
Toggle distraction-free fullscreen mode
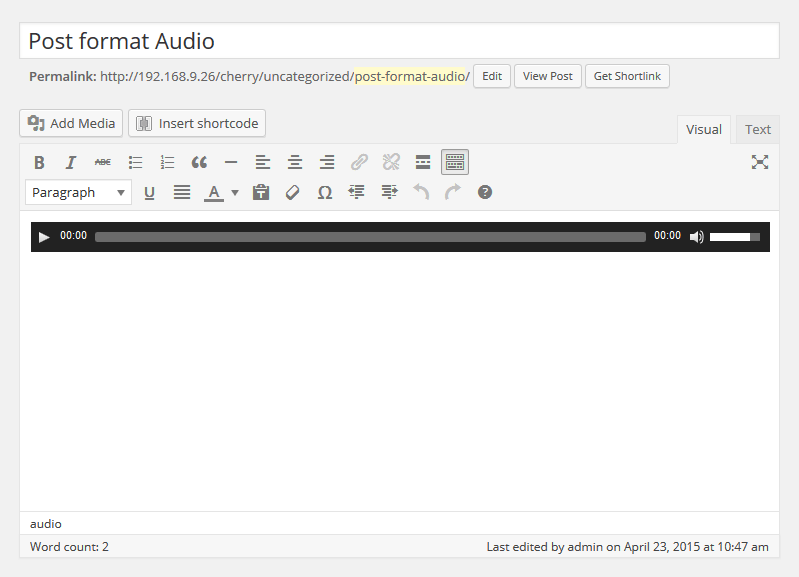pos(760,162)
